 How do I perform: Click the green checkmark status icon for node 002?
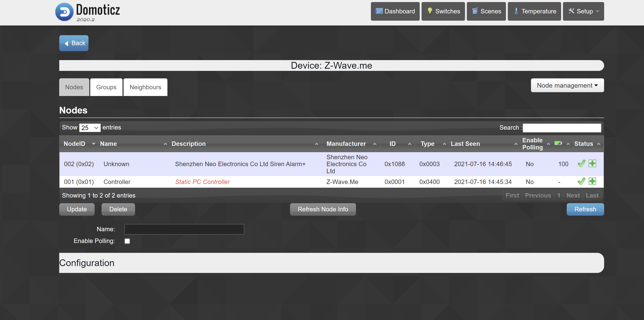[x=581, y=164]
